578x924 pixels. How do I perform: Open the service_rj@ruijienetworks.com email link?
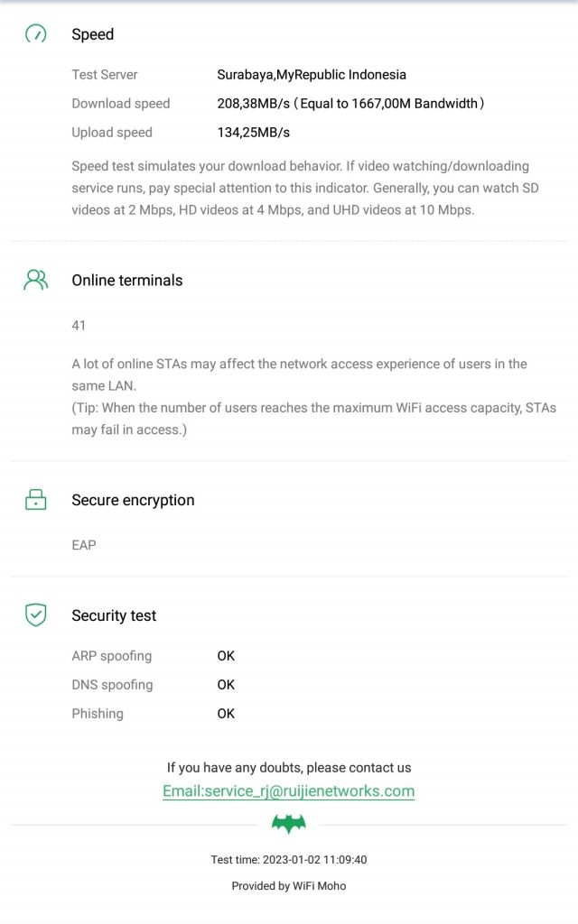pos(288,790)
